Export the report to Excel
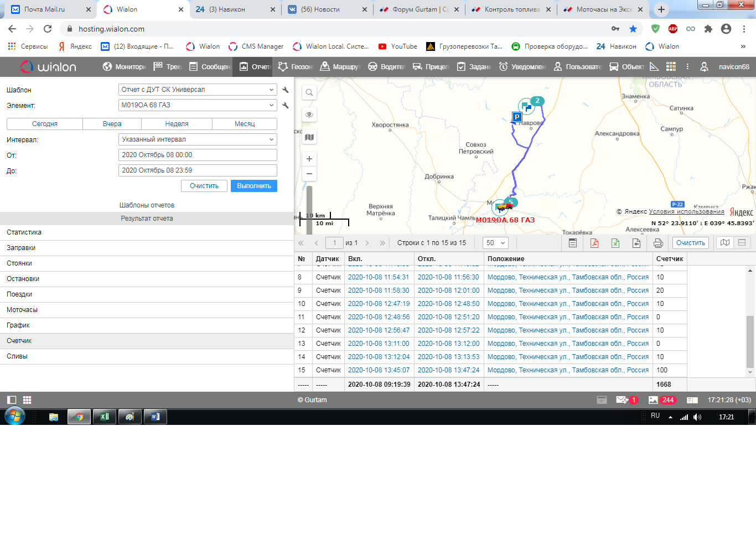 pos(615,243)
